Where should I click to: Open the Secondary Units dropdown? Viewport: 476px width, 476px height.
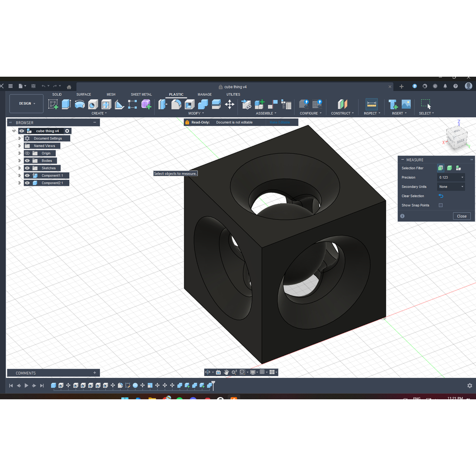[x=451, y=187]
